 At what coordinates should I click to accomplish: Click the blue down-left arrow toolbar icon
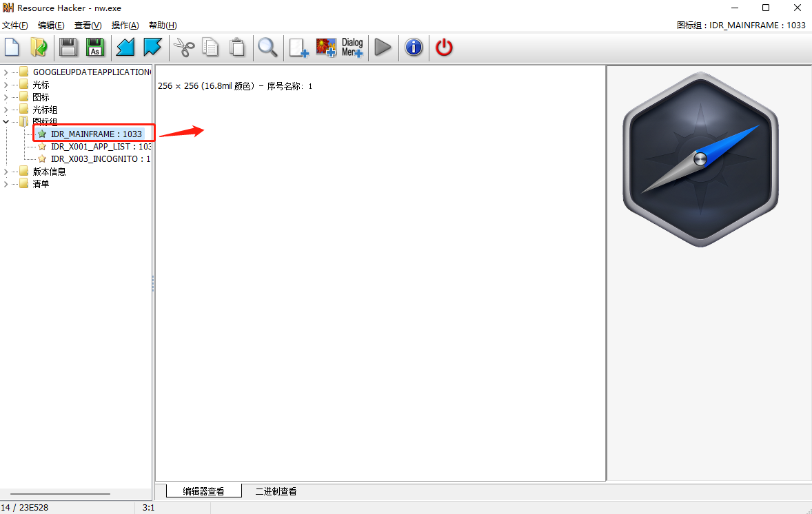pyautogui.click(x=125, y=47)
